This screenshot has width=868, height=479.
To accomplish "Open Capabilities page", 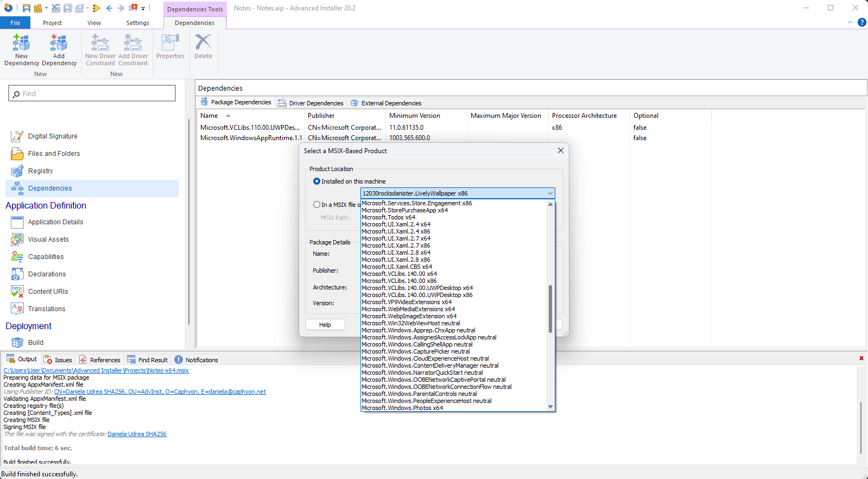I will point(46,257).
